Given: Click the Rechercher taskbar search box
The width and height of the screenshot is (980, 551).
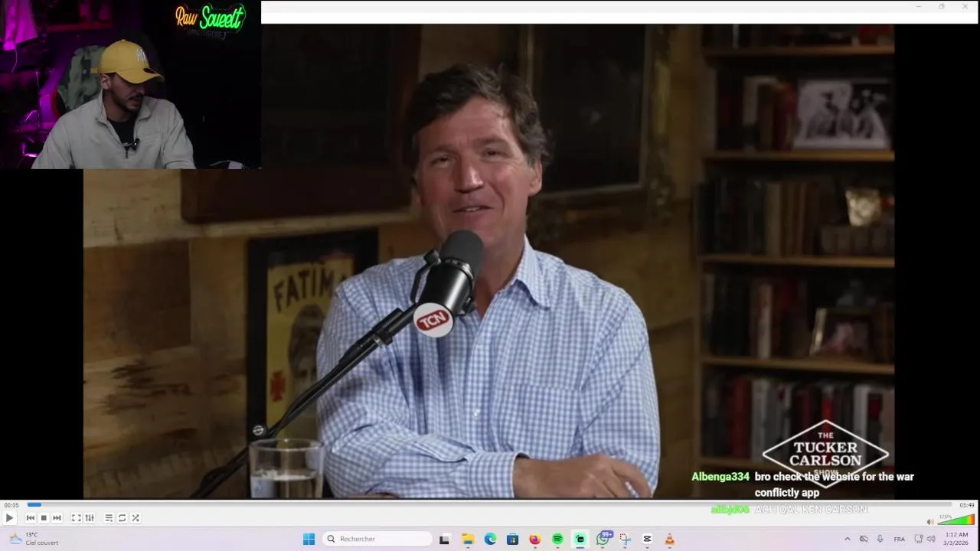Looking at the screenshot, I should tap(377, 539).
